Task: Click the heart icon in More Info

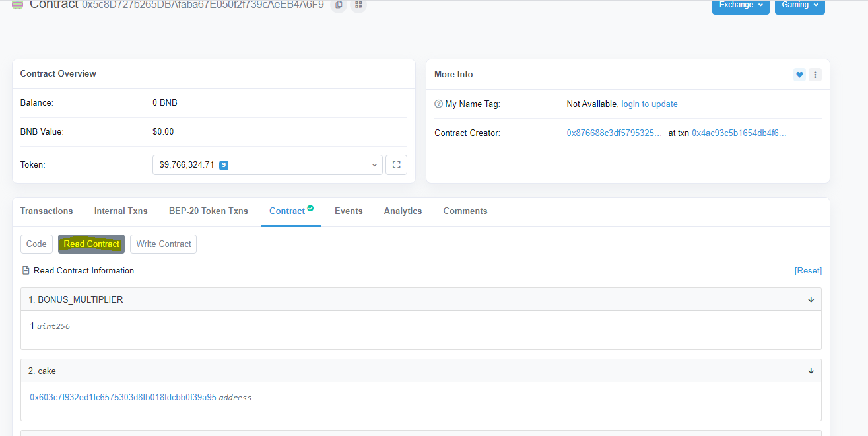Action: pos(799,75)
